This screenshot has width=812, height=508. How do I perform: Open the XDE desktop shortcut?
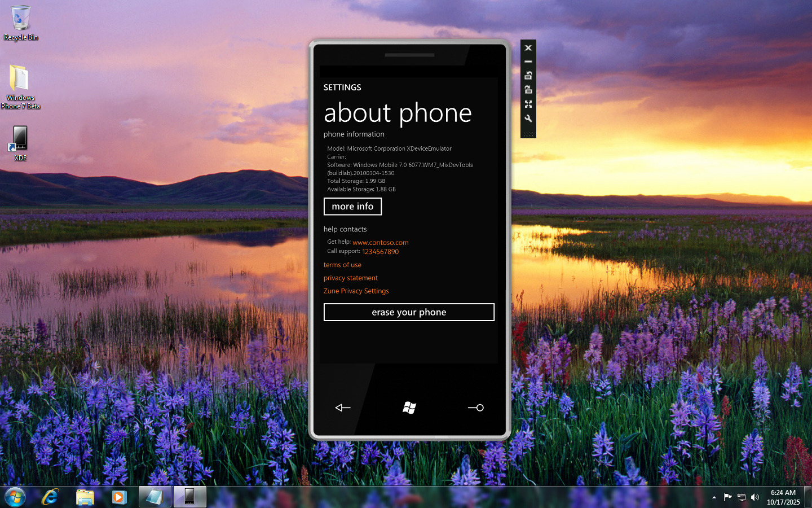click(x=20, y=142)
